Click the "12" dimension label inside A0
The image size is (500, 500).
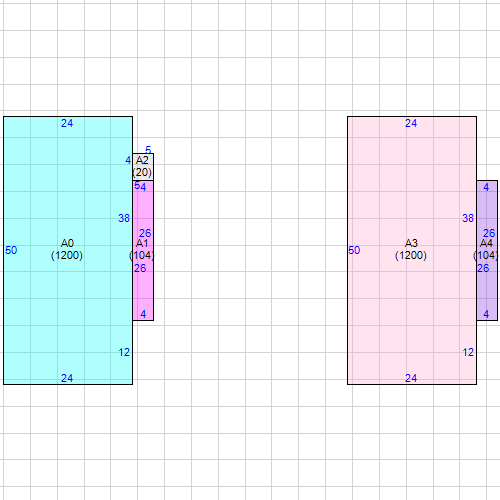(124, 352)
